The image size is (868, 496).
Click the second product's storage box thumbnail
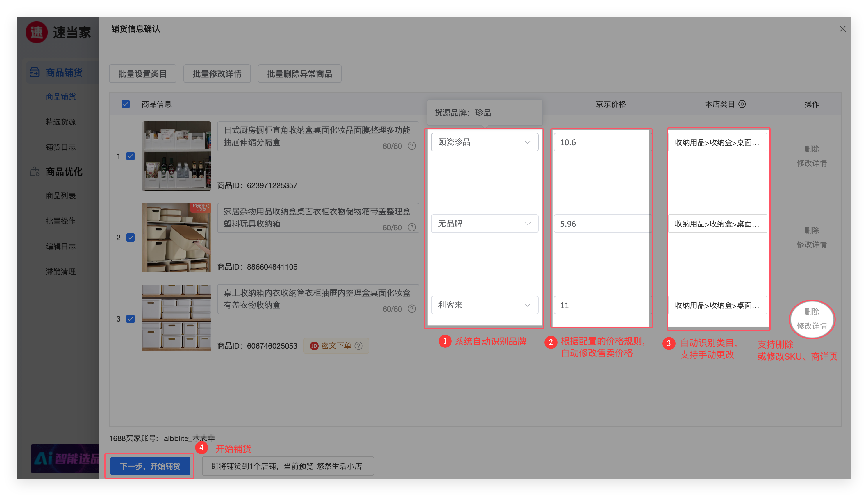[176, 238]
